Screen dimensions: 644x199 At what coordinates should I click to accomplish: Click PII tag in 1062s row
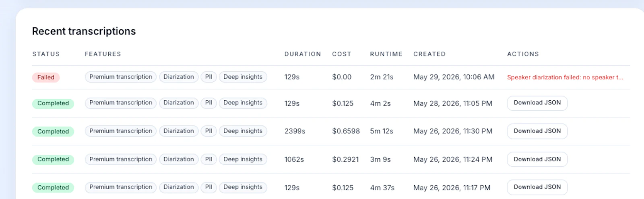(x=208, y=160)
